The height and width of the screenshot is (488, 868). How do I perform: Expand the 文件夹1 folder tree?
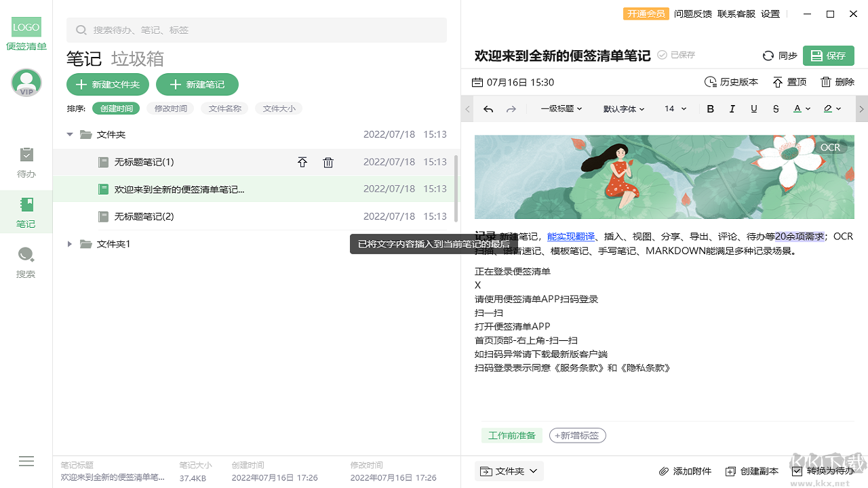click(70, 244)
